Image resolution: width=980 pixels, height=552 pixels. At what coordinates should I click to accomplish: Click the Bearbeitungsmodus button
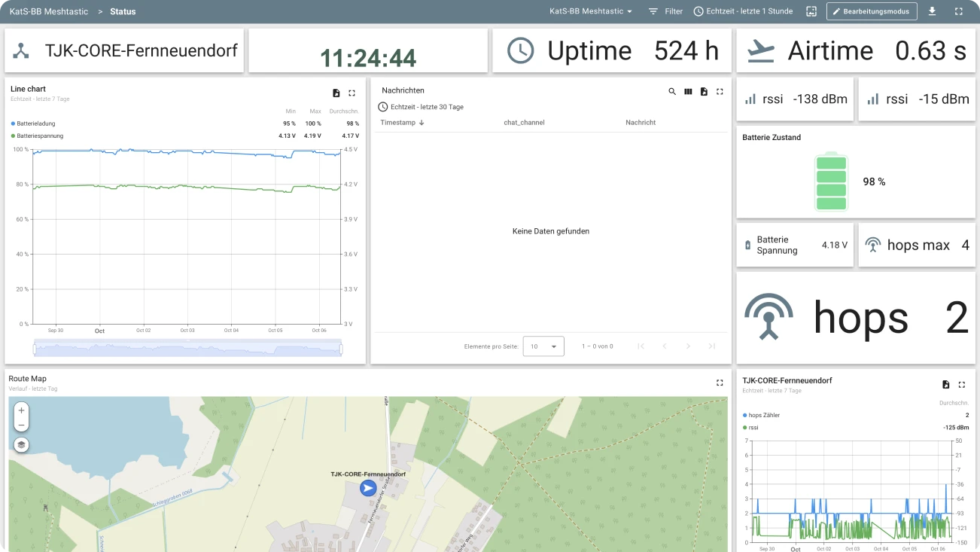872,11
